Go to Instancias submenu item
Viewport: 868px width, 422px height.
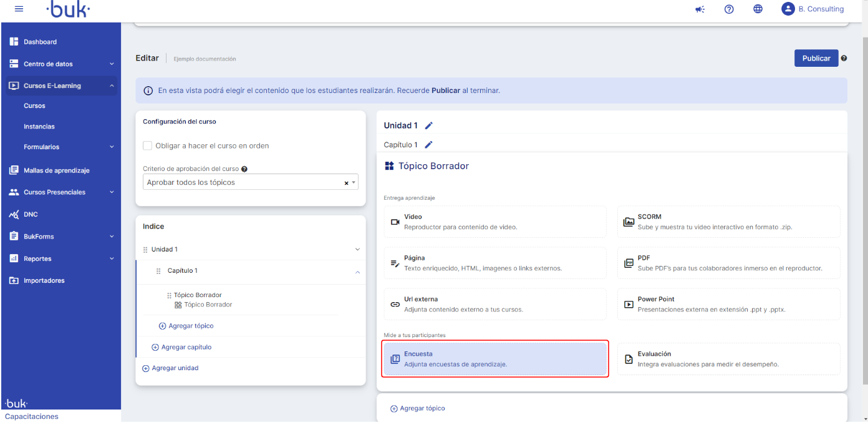(x=39, y=127)
